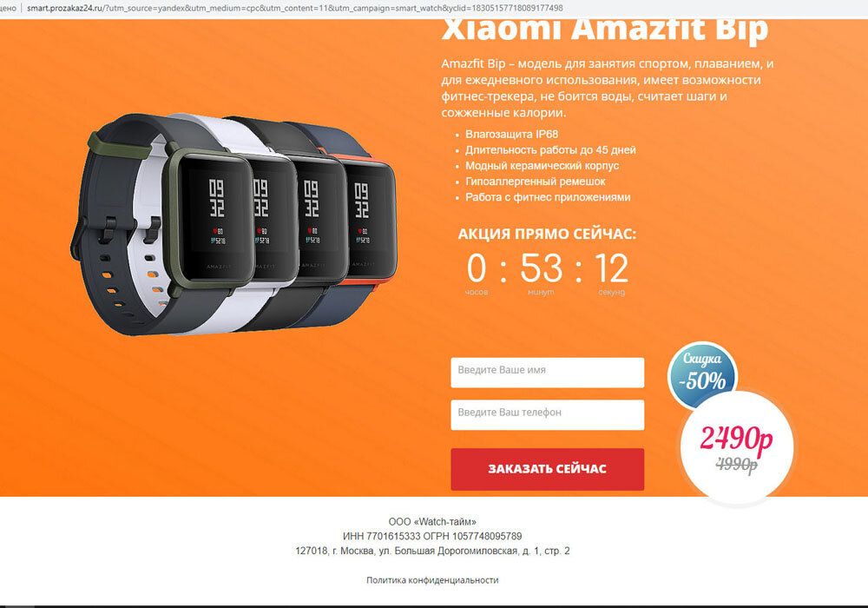
Task: Click the ЗАКАЗАТЬ СЕЙЧАС button
Action: tap(548, 469)
